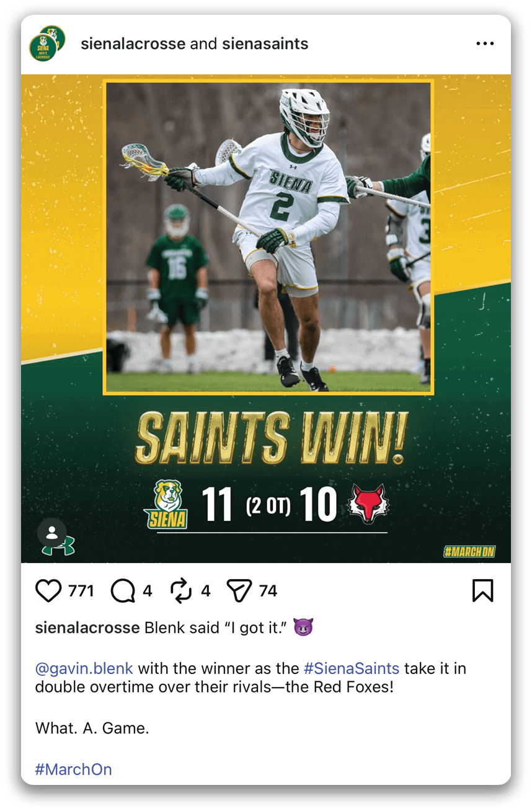
Task: Open the #SienaSaints hashtag
Action: 352,669
